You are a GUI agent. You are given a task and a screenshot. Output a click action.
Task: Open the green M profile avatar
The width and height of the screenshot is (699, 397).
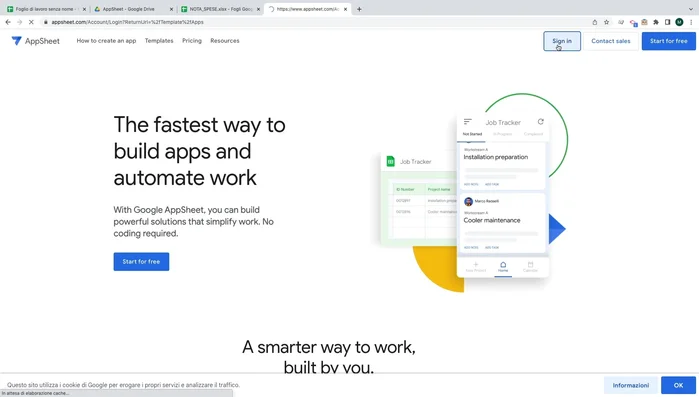pos(679,22)
